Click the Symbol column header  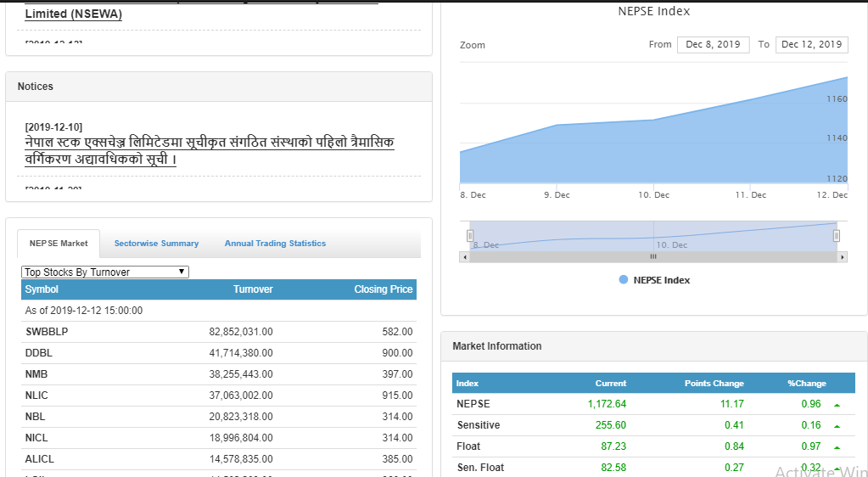click(42, 289)
